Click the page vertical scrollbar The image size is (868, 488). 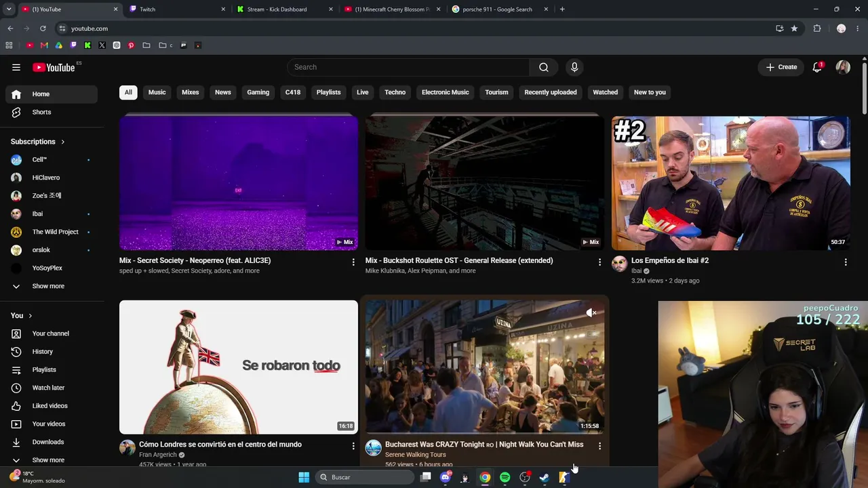click(864, 88)
